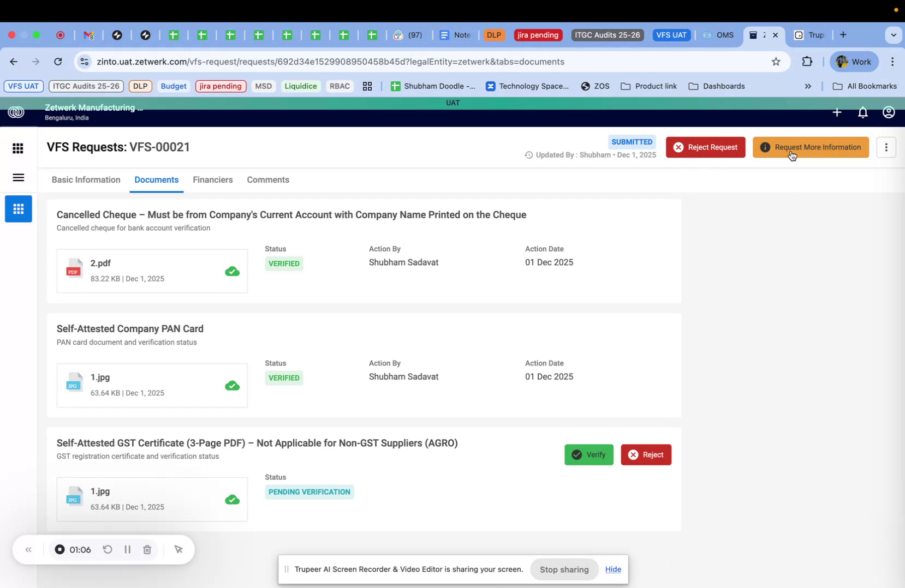Pause the screen recording
The width and height of the screenshot is (905, 588).
[x=127, y=549]
